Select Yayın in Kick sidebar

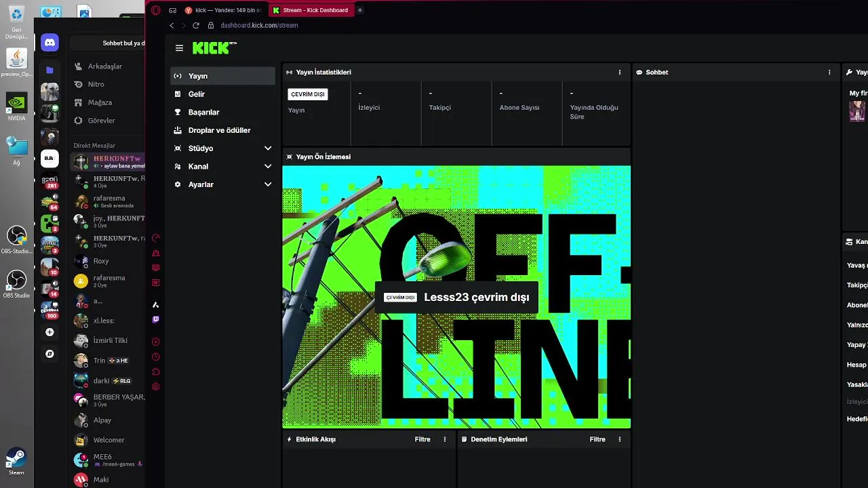click(222, 76)
